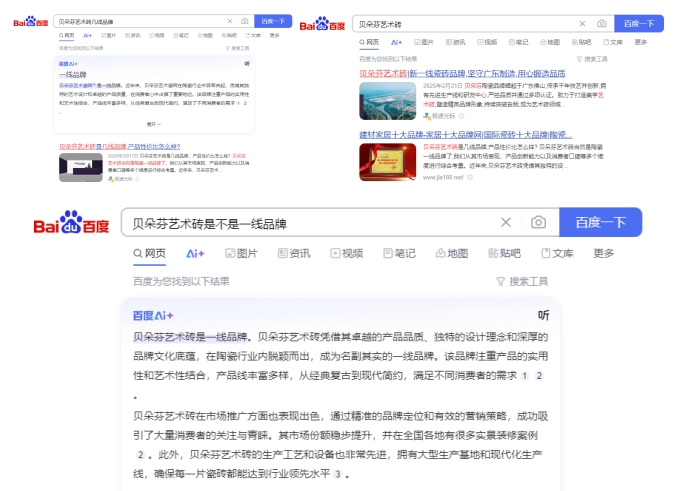Click the circle icon next to www.jia100.net
Viewport: 679px width, 491px height.
pos(470,177)
